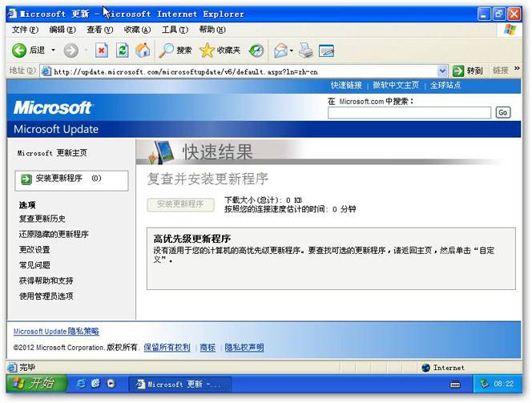Open the 文件(F) menu
This screenshot has width=532, height=403.
pos(25,30)
